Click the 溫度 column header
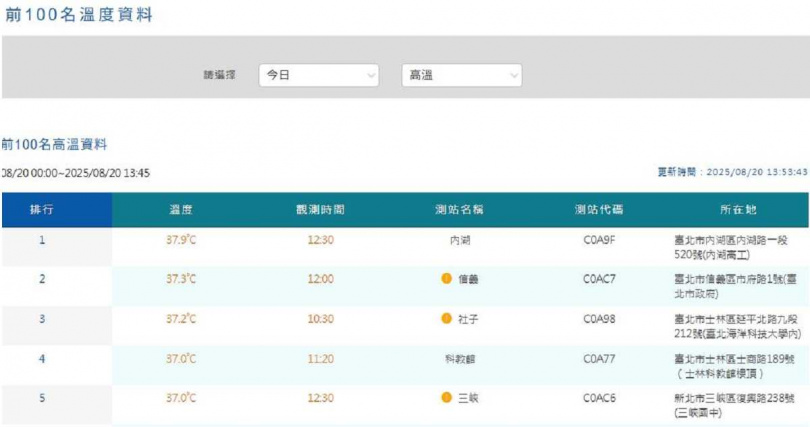Screen dimensions: 810x427 point(181,210)
